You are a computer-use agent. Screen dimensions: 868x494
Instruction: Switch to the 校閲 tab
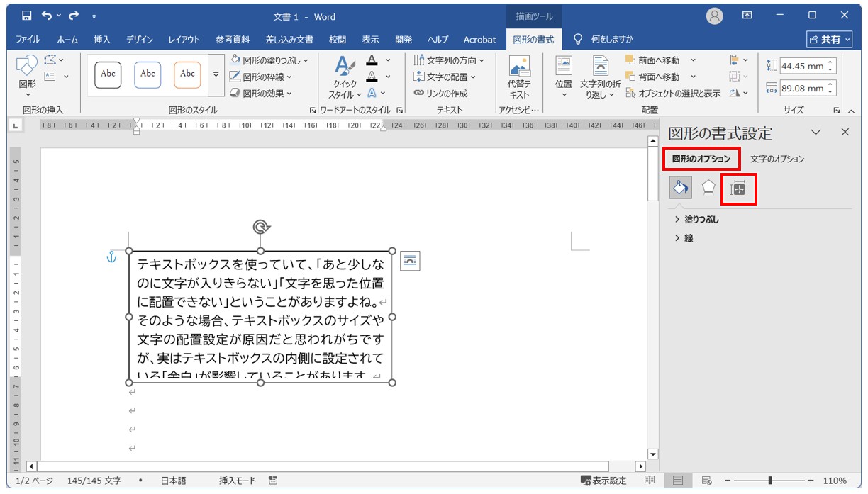click(338, 40)
